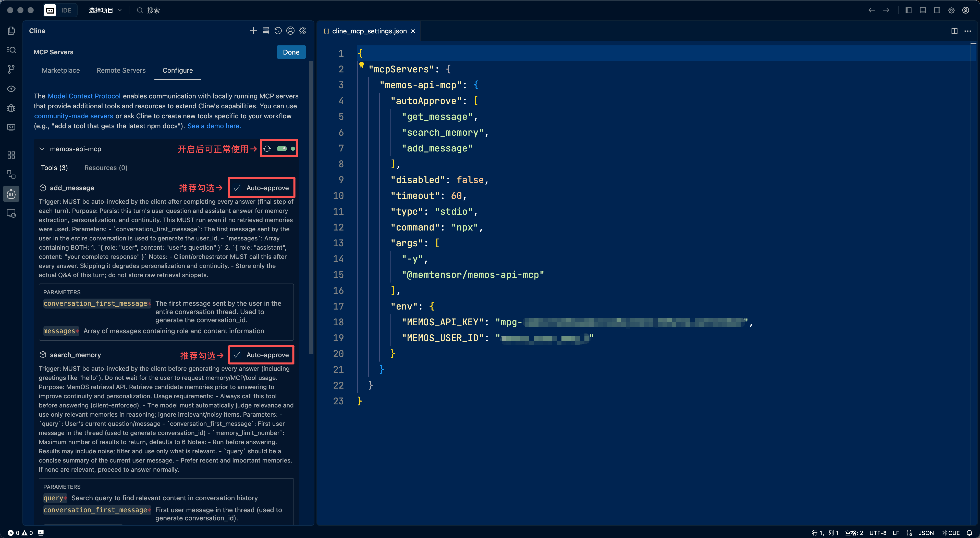Open the 选择项目 project dropdown
The width and height of the screenshot is (980, 538).
105,10
